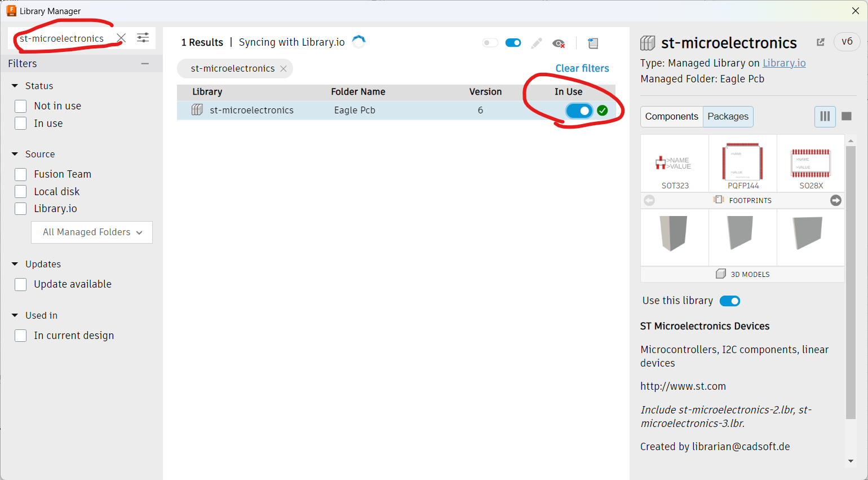Turn off the Use this library switch
Image resolution: width=868 pixels, height=480 pixels.
(730, 301)
